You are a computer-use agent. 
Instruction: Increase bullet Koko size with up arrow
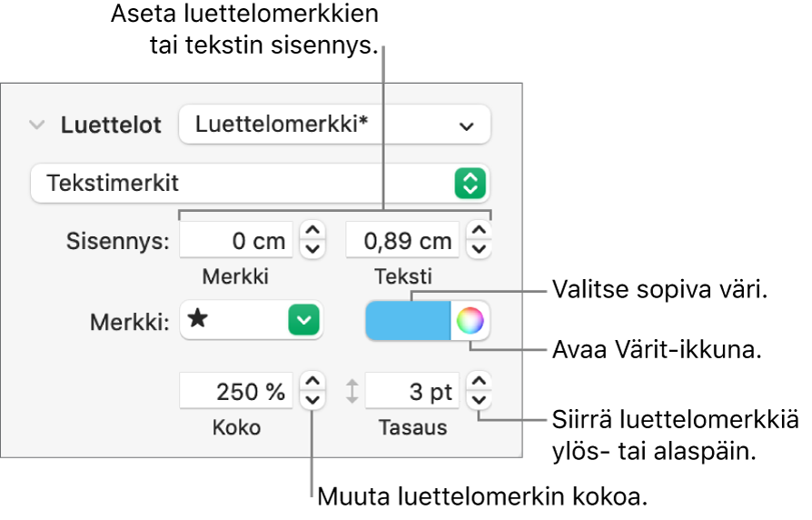[312, 384]
